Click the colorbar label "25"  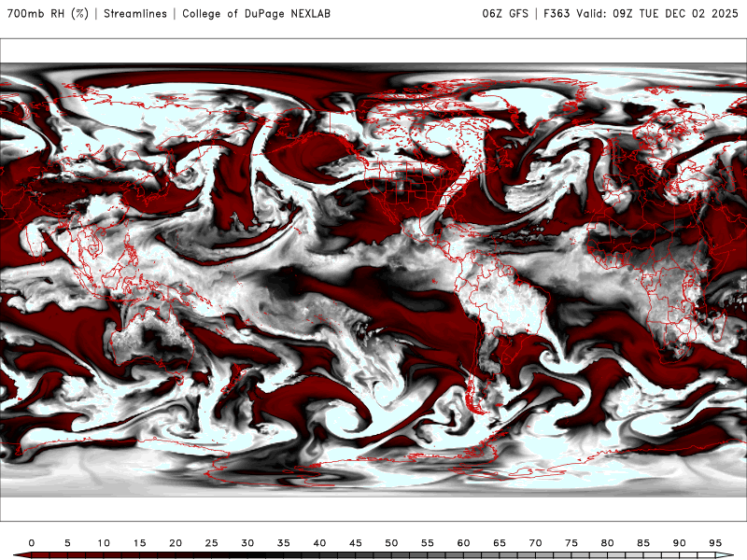pyautogui.click(x=212, y=543)
